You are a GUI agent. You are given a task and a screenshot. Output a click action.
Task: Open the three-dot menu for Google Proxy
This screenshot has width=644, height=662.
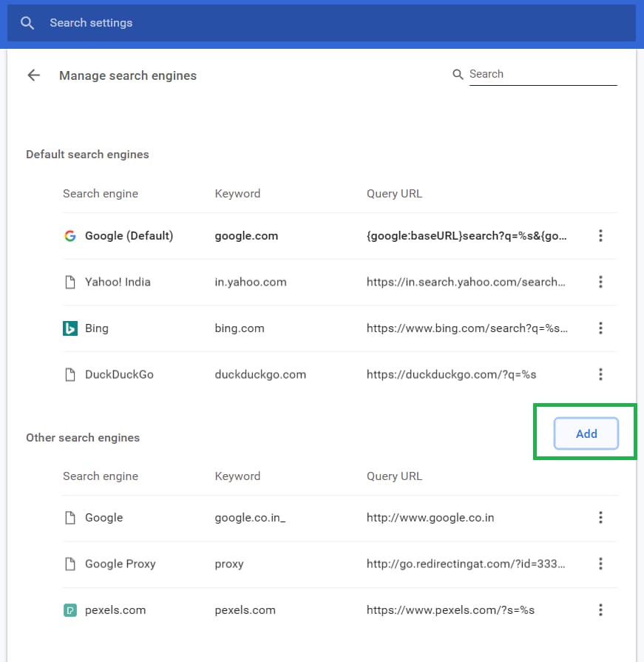pos(600,564)
